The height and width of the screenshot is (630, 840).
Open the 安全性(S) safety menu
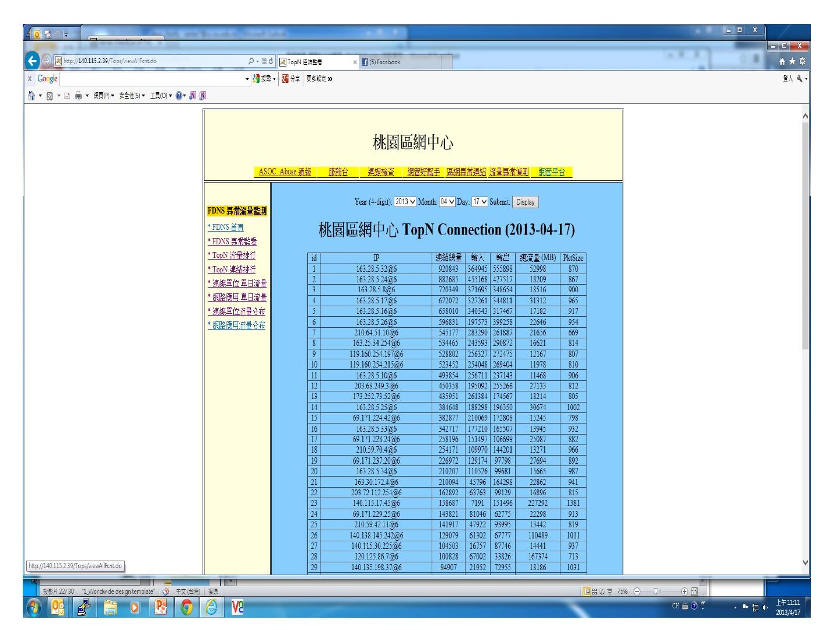[131, 96]
